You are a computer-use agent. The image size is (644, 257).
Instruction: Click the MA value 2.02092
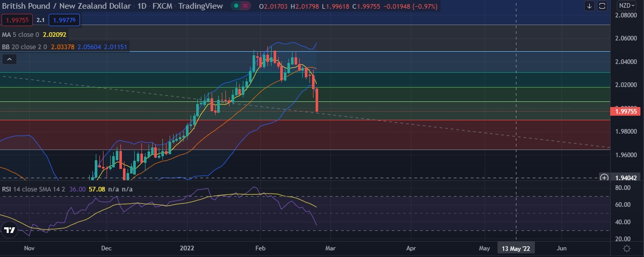[x=54, y=35]
